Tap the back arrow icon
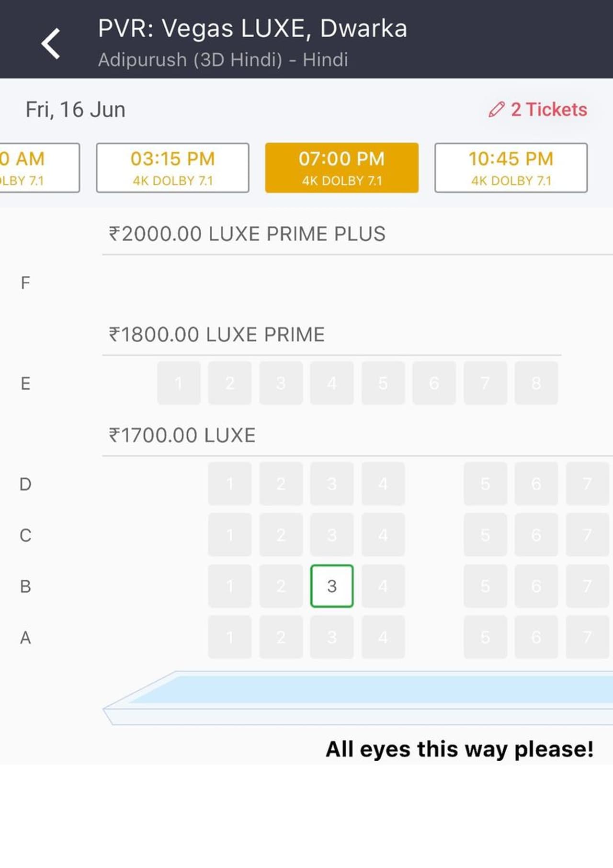Viewport: 613px width, 868px height. point(51,44)
